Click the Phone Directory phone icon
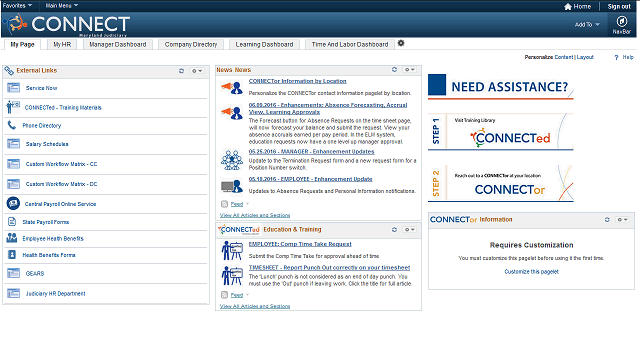The width and height of the screenshot is (640, 360). point(12,125)
